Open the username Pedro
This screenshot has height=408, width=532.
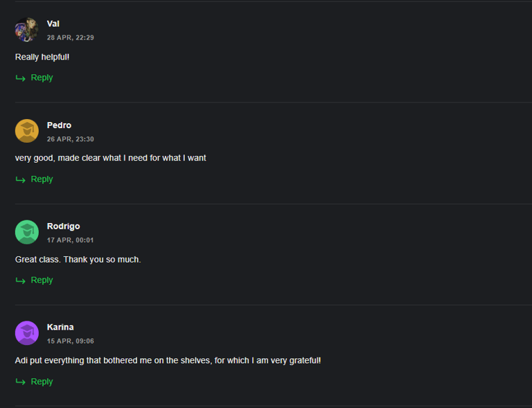click(59, 125)
